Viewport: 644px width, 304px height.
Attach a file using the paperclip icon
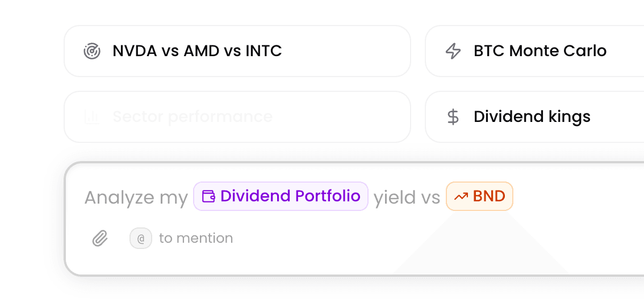click(x=100, y=238)
